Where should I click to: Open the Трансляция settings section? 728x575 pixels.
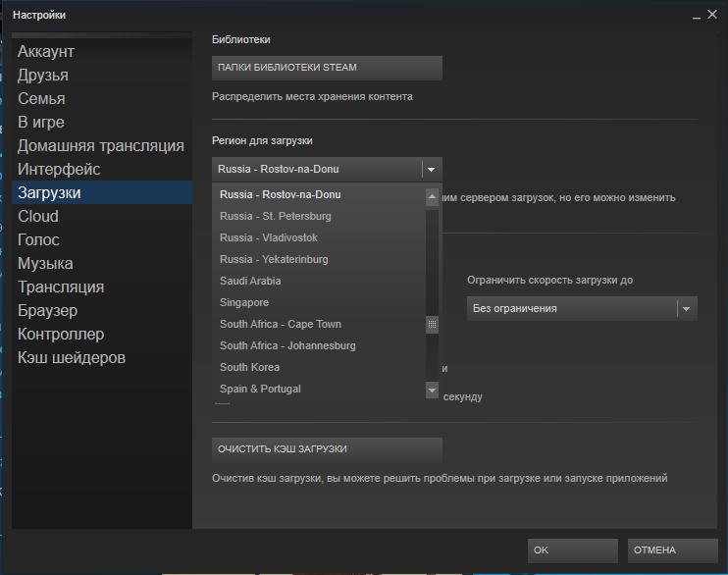pyautogui.click(x=102, y=287)
